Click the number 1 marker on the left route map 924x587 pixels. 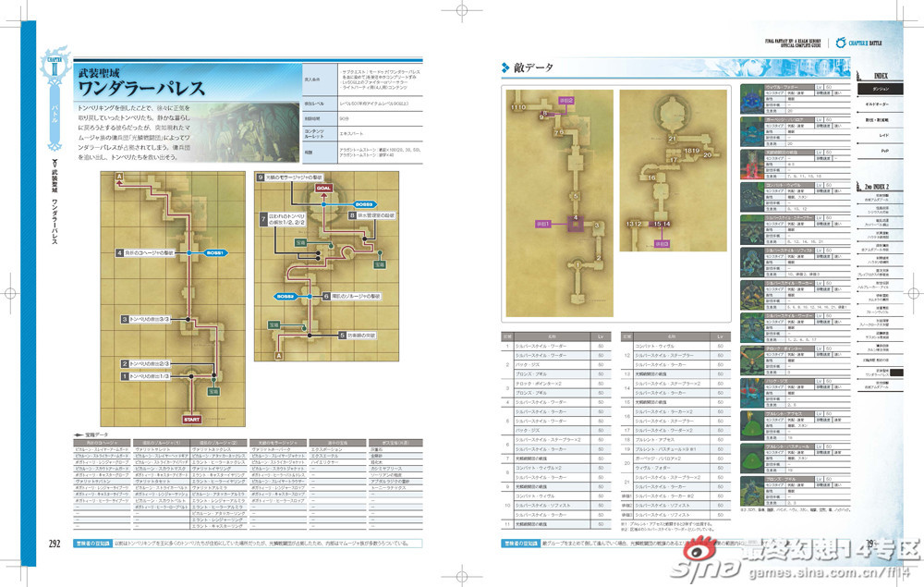[x=125, y=376]
